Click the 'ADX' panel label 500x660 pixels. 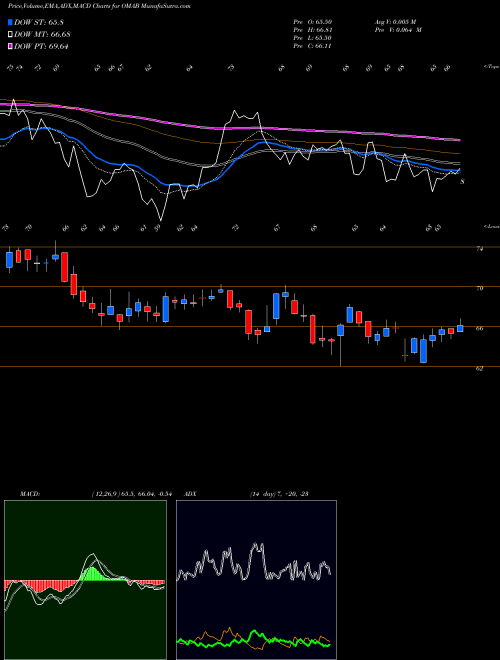pos(191,494)
